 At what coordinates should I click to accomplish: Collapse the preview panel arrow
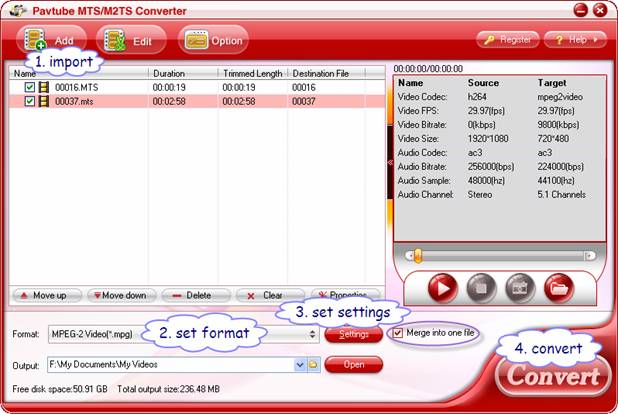(x=390, y=162)
